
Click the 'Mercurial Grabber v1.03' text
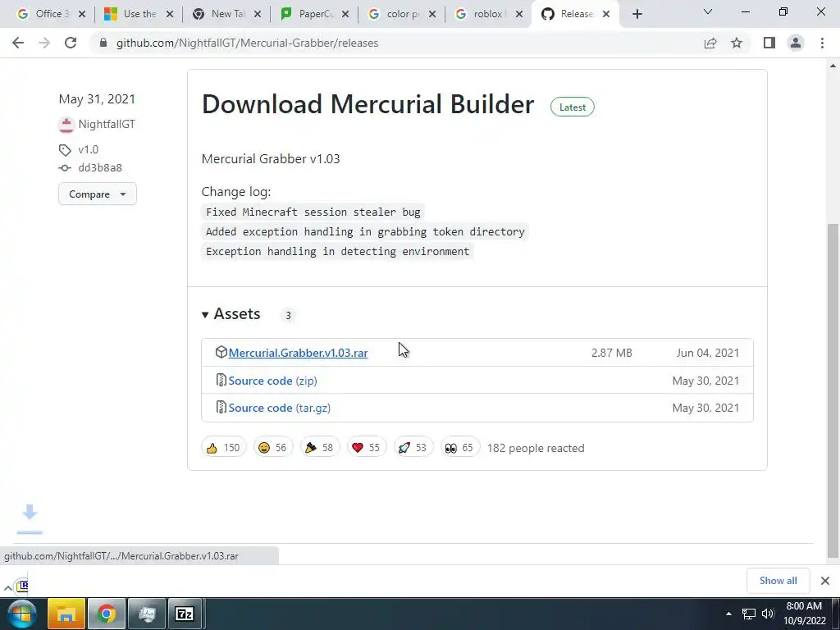(x=271, y=159)
